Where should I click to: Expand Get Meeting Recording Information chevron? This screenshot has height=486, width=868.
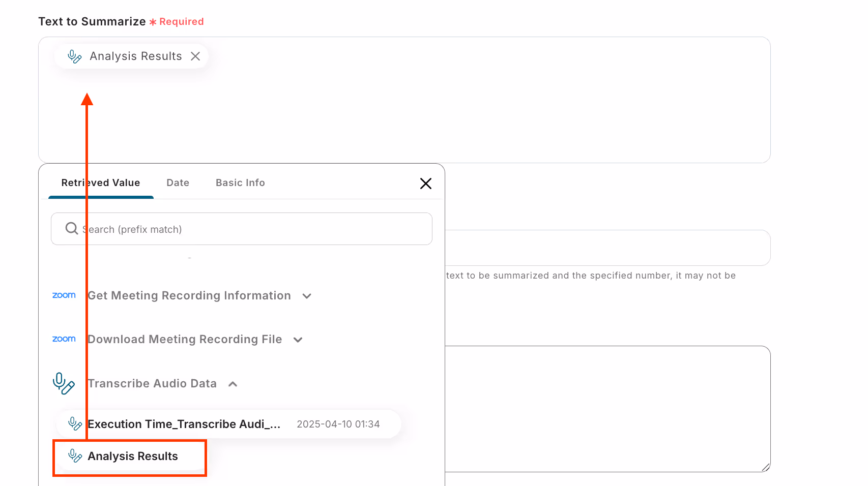pyautogui.click(x=307, y=296)
